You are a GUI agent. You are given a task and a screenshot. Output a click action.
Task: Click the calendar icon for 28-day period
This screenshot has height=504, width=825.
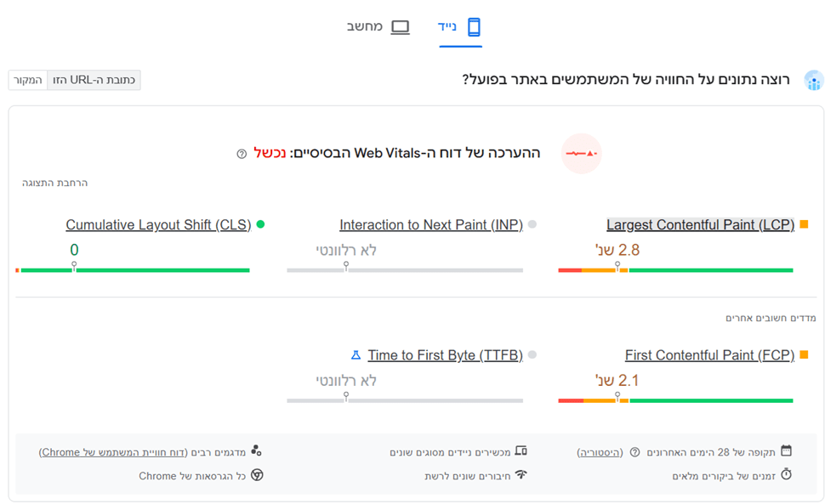pos(786,451)
